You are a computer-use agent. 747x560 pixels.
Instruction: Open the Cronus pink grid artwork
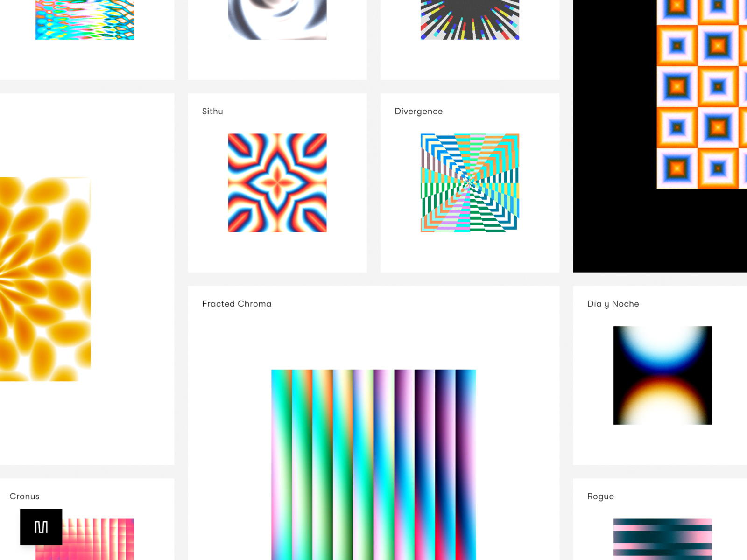(x=98, y=539)
